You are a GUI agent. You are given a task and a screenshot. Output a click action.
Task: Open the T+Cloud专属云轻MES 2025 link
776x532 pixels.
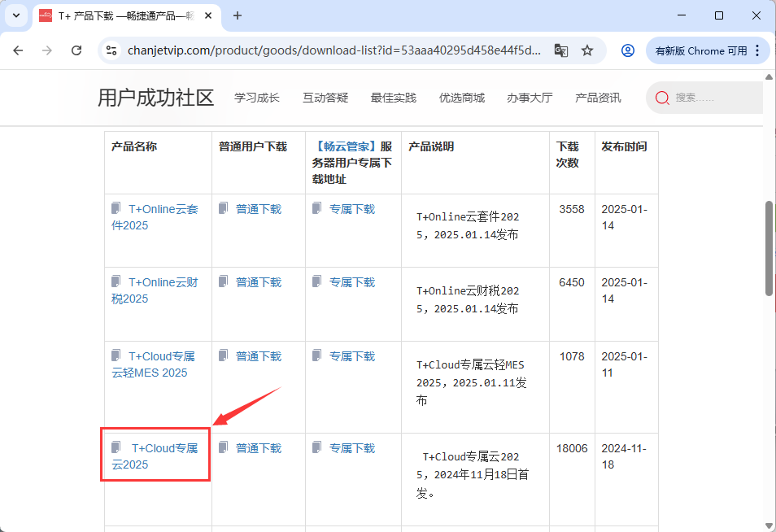(154, 364)
